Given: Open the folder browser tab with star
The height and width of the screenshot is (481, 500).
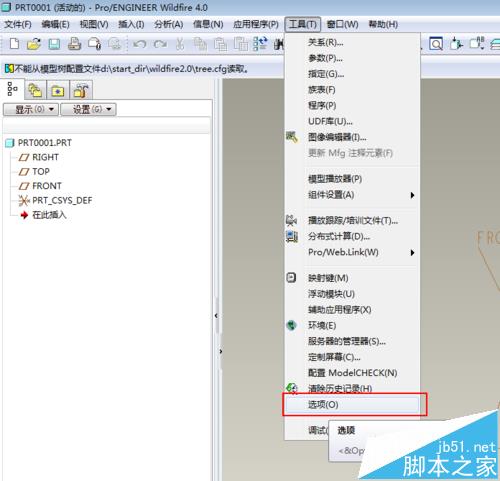Looking at the screenshot, I should [x=58, y=90].
